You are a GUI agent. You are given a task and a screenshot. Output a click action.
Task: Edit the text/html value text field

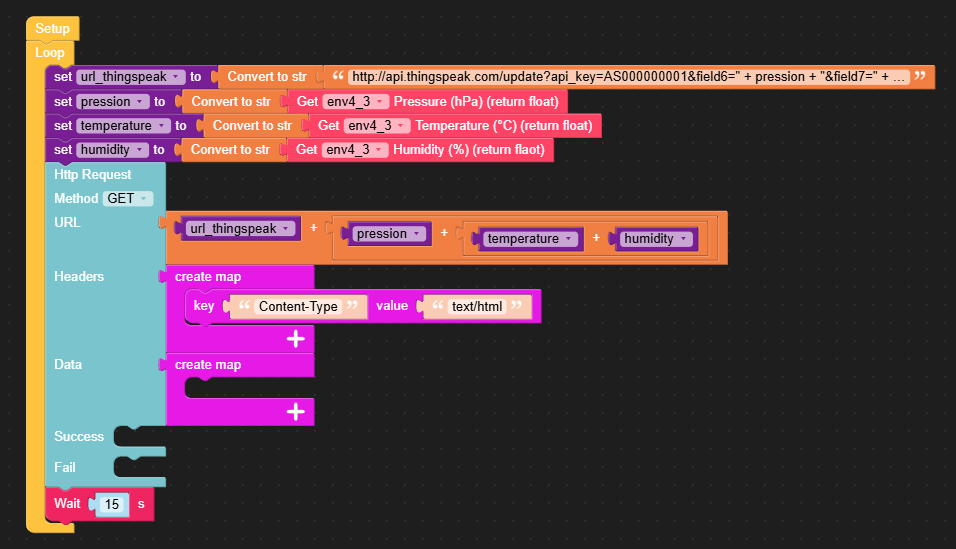[x=477, y=306]
